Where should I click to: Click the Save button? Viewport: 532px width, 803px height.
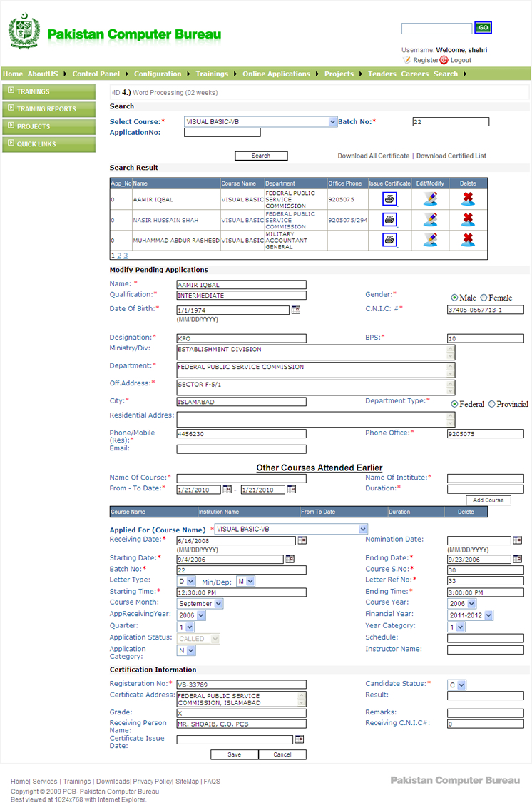[x=235, y=755]
